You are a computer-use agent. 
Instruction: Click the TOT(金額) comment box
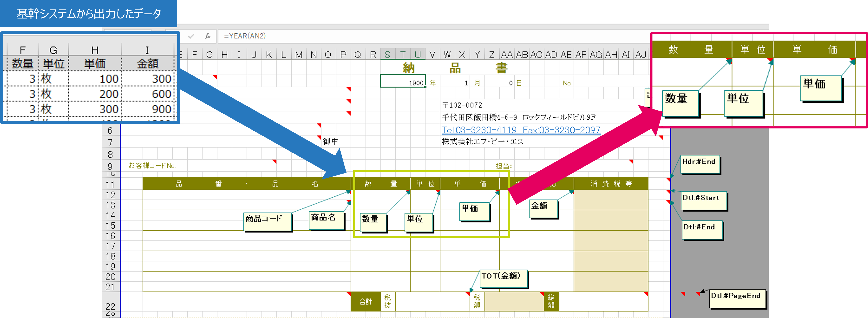click(504, 278)
